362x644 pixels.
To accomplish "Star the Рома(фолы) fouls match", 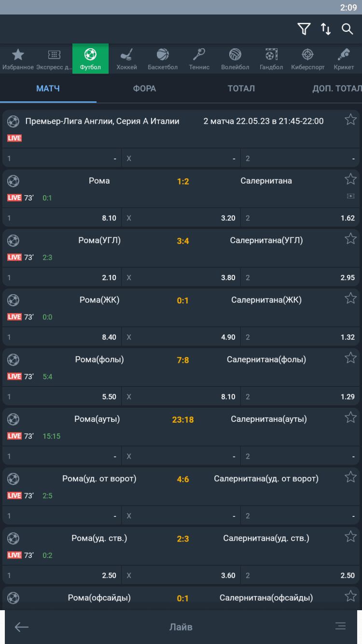I will click(x=350, y=358).
